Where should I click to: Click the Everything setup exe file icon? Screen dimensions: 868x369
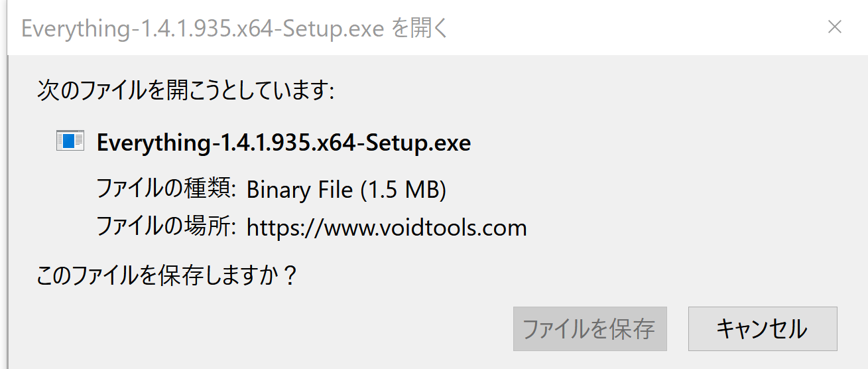70,141
